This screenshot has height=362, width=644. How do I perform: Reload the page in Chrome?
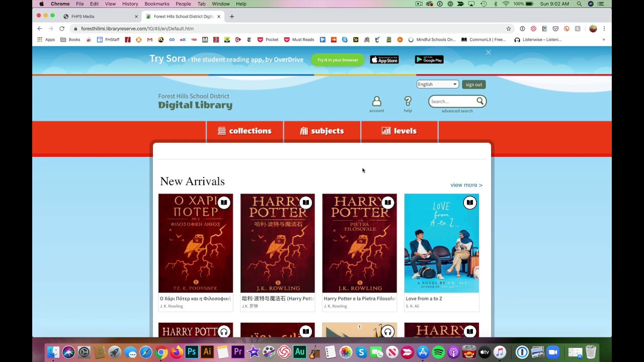pos(62,29)
